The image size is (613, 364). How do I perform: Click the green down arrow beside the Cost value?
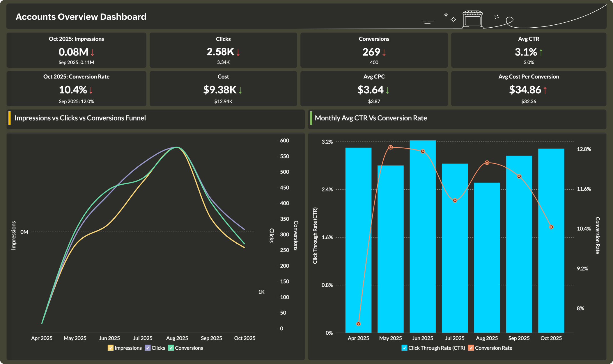pos(240,91)
